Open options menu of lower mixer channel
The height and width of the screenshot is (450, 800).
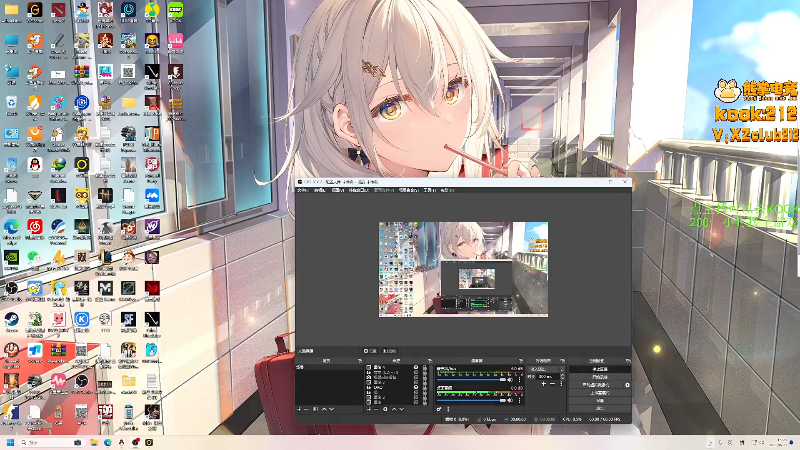(519, 400)
